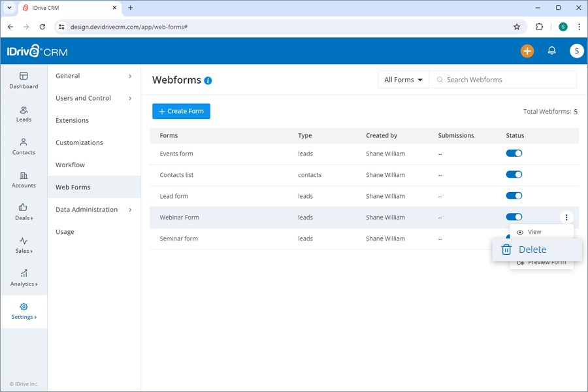Image resolution: width=588 pixels, height=392 pixels.
Task: Open the notifications bell
Action: coord(551,50)
